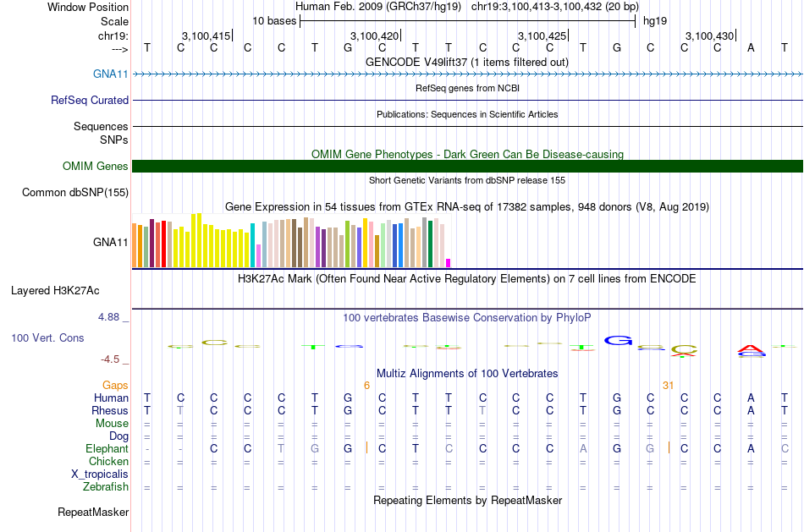The height and width of the screenshot is (532, 804).
Task: Open the Layered H3K27Ac track label
Action: click(55, 290)
